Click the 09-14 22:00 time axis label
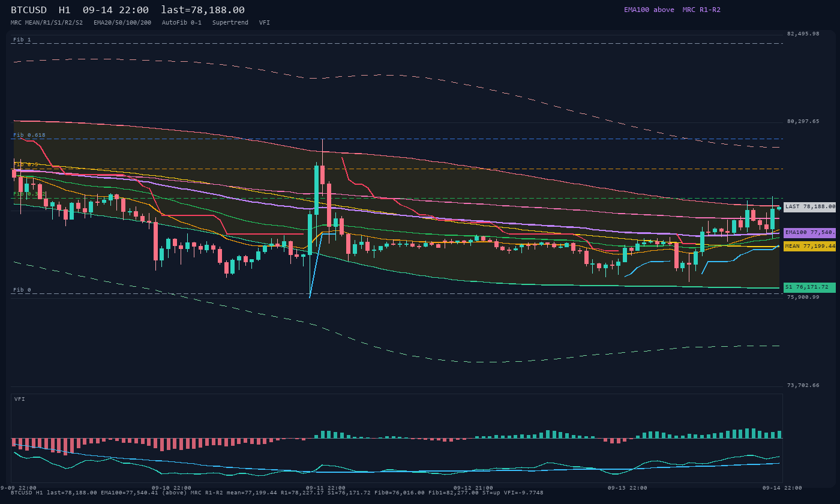 click(x=782, y=488)
